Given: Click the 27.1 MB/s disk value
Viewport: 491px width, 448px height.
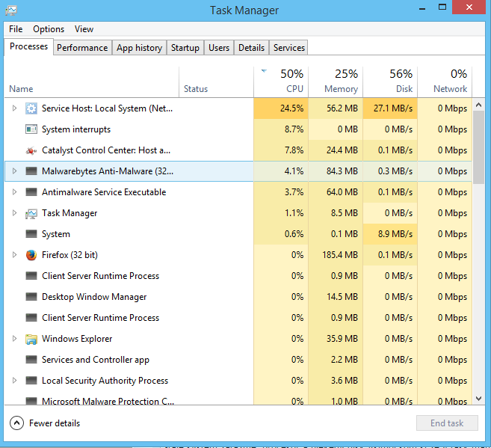Looking at the screenshot, I should pyautogui.click(x=393, y=108).
